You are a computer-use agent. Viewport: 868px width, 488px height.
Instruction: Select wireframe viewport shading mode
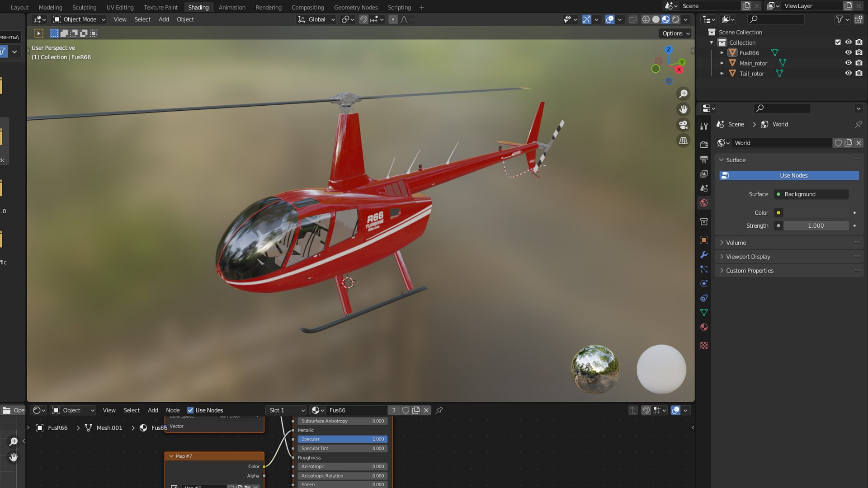[646, 19]
